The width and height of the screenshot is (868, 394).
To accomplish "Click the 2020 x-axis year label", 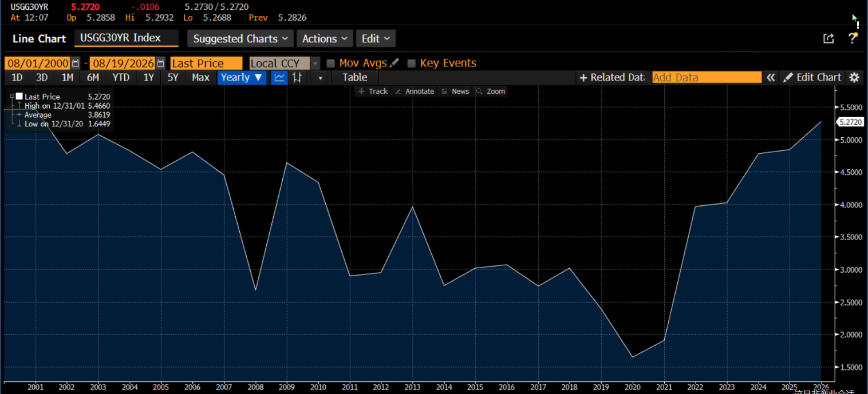I will click(633, 387).
